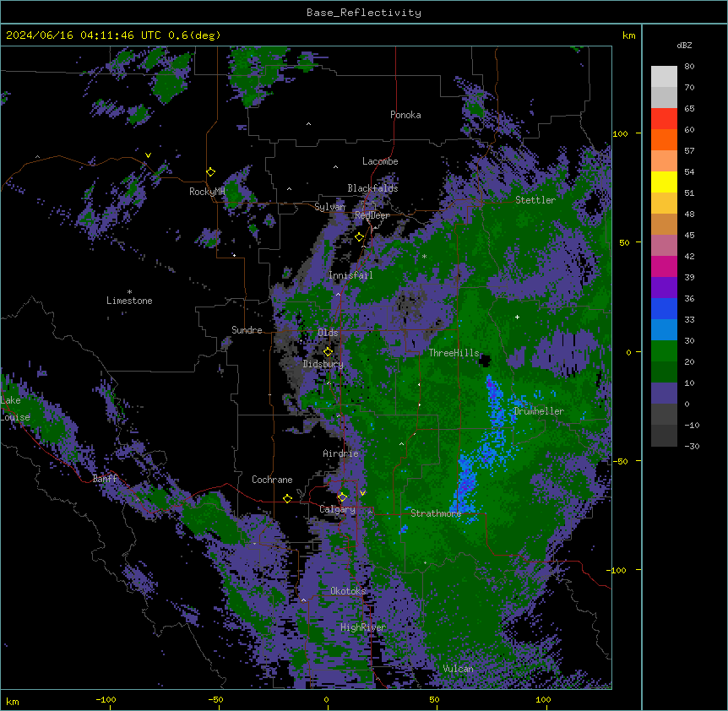
Task: Click the white asterisk marker east of Innisfail
Action: [x=424, y=256]
